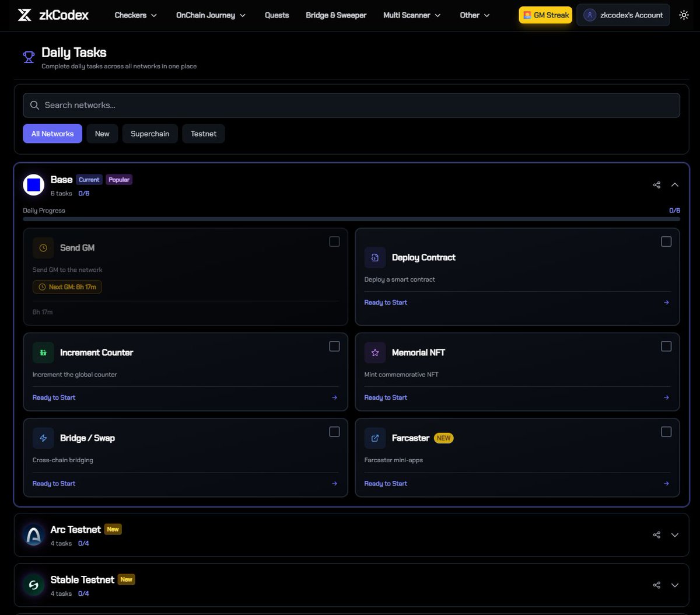Click Ready to Start under Farcaster
The height and width of the screenshot is (615, 700).
tap(386, 483)
